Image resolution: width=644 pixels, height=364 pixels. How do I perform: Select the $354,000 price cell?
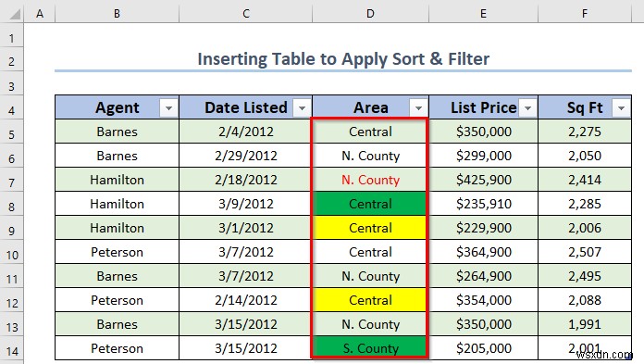tap(483, 300)
